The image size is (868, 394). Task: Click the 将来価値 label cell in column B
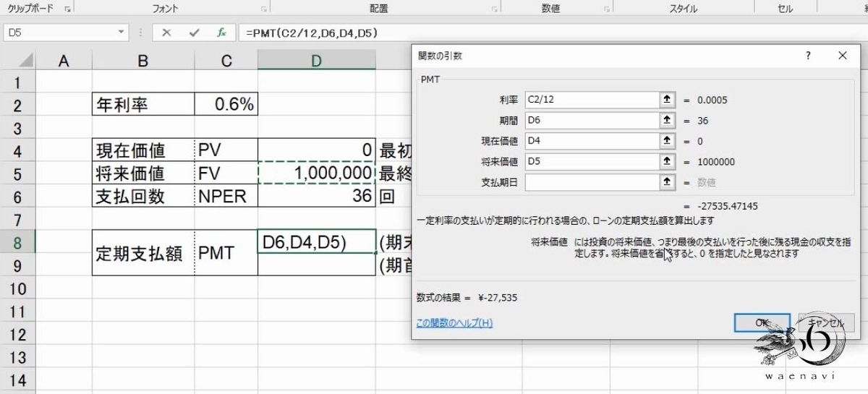coord(143,174)
